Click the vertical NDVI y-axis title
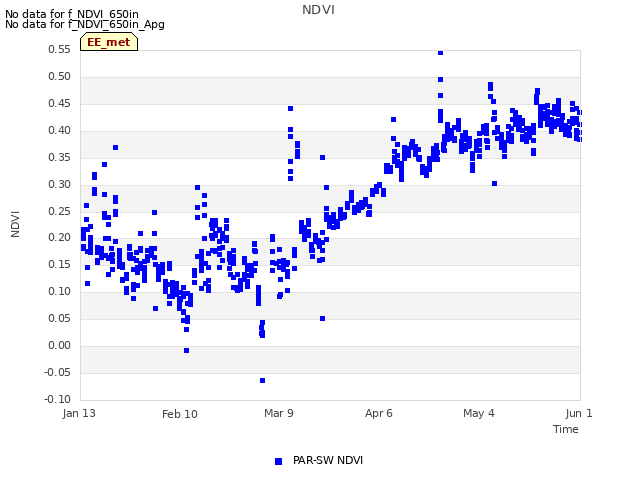 coord(15,224)
